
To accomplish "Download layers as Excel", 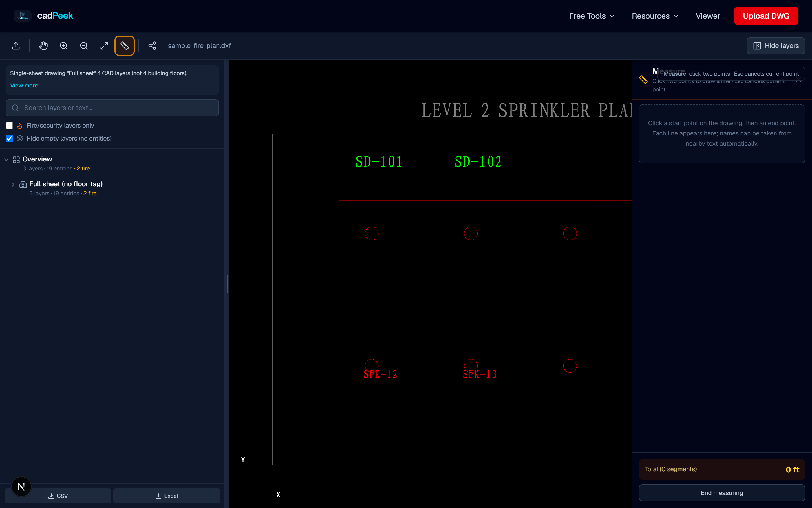I will coord(166,496).
